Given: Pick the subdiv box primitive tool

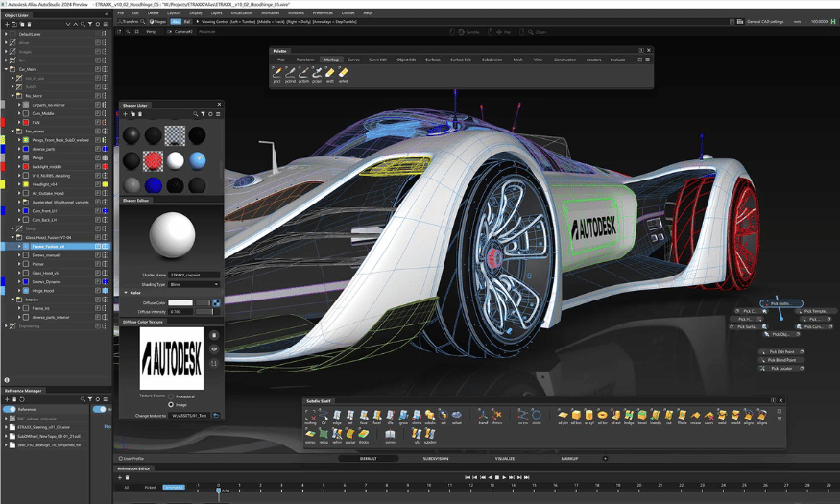Looking at the screenshot, I should [x=576, y=415].
